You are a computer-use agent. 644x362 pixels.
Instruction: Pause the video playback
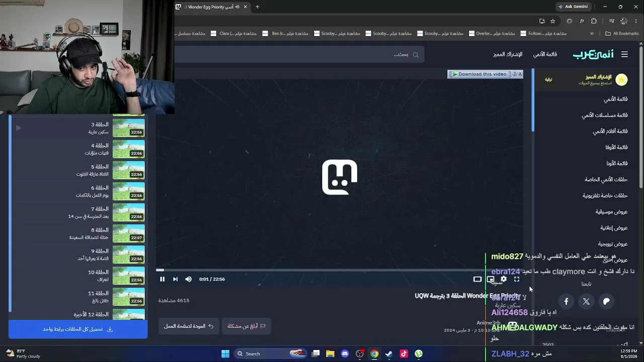[x=162, y=279]
